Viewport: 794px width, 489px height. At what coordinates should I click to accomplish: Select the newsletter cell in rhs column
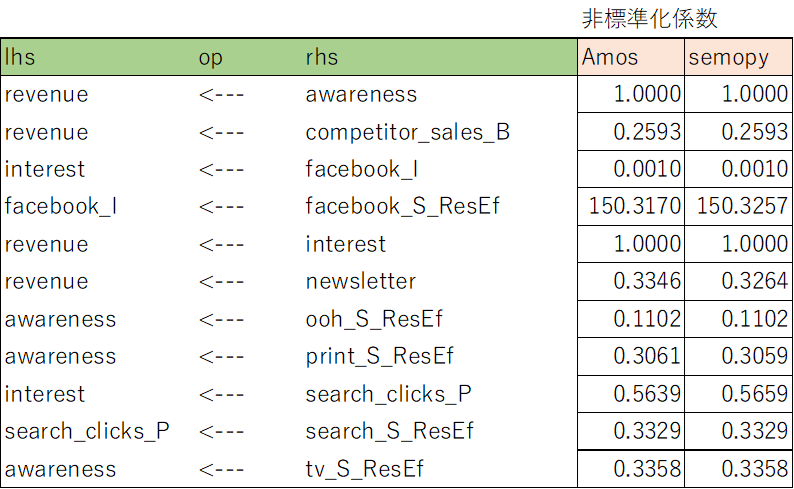(360, 282)
